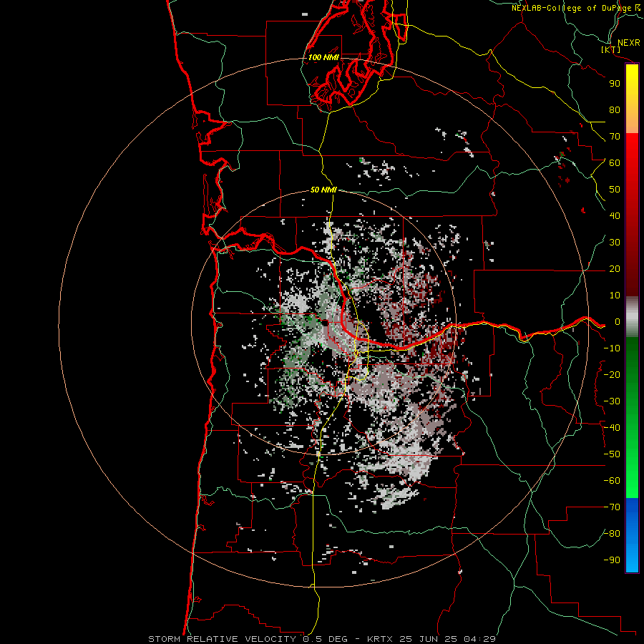Viewport: 644px width, 644px height.
Task: Click the "NEXR" label at top right
Action: point(629,42)
